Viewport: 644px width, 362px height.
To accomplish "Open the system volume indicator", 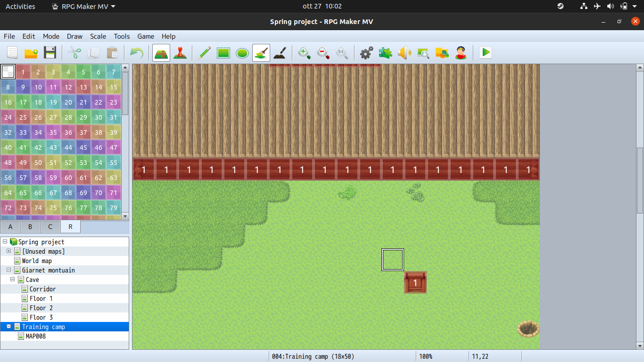I will [x=611, y=6].
